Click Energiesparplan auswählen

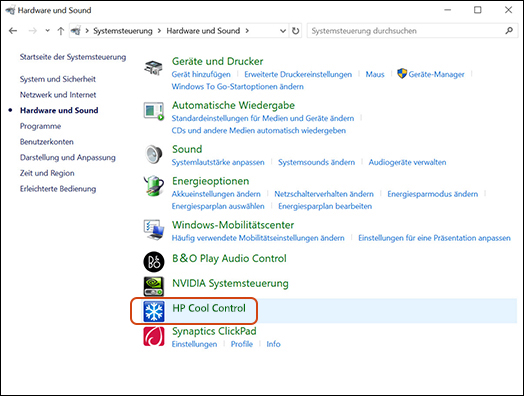click(218, 206)
